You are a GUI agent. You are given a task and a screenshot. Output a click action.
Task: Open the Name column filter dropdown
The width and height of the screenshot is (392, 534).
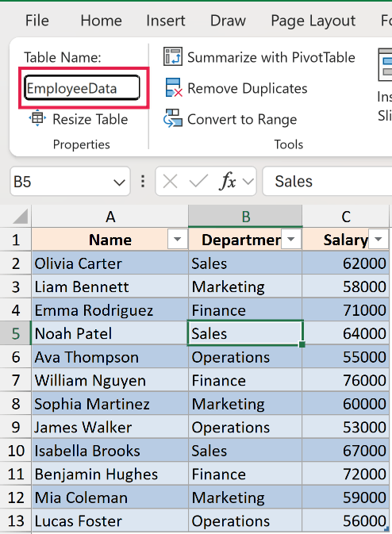(x=177, y=240)
